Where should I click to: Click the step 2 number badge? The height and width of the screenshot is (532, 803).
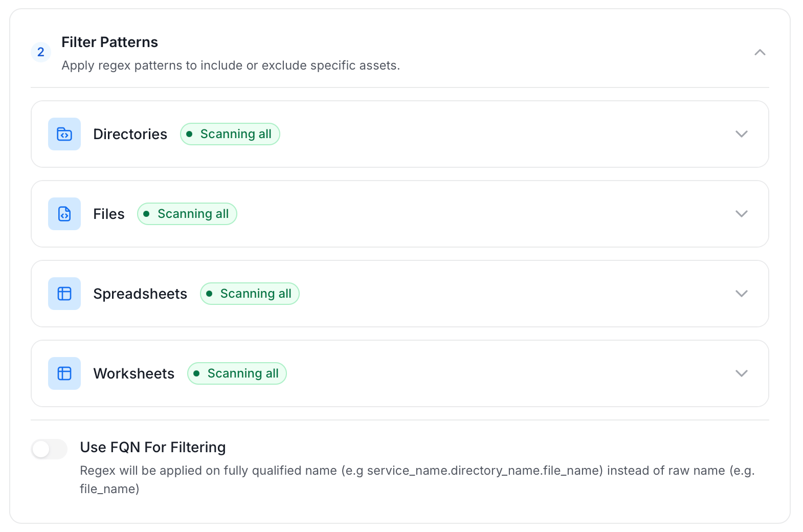(41, 52)
